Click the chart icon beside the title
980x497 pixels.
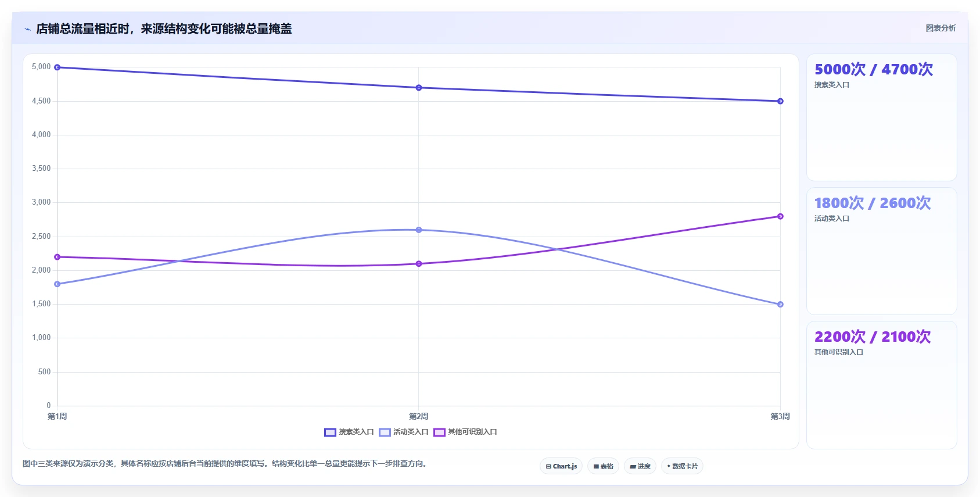27,29
